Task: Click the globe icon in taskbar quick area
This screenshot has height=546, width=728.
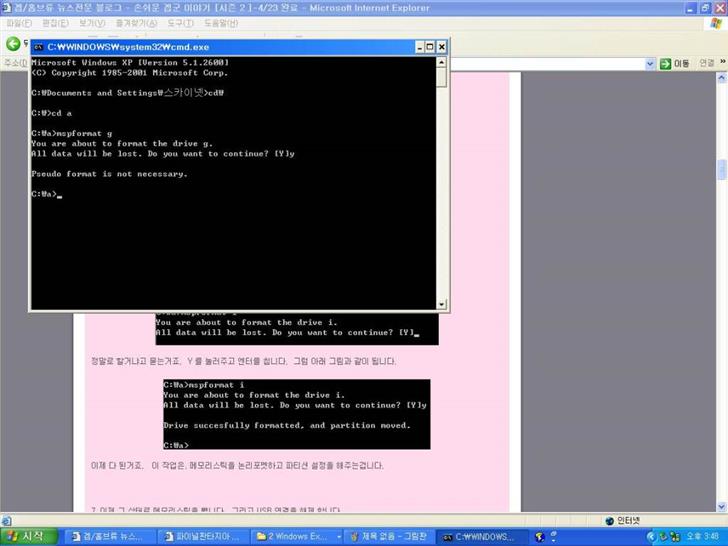Action: coord(540,537)
